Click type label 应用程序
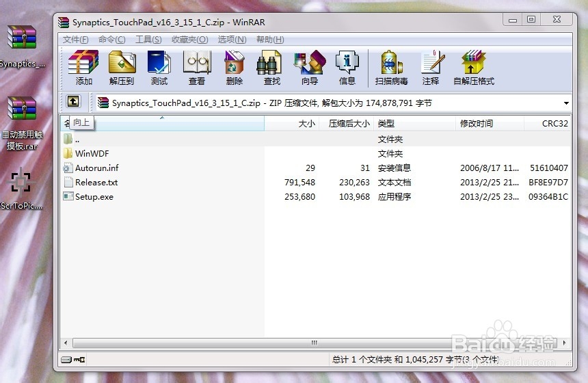The image size is (588, 383). coord(394,196)
